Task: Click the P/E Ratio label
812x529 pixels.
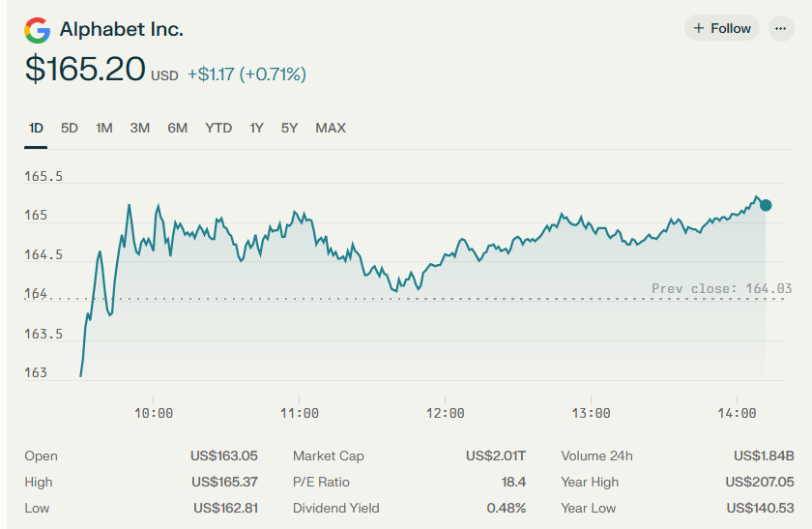Action: [321, 482]
